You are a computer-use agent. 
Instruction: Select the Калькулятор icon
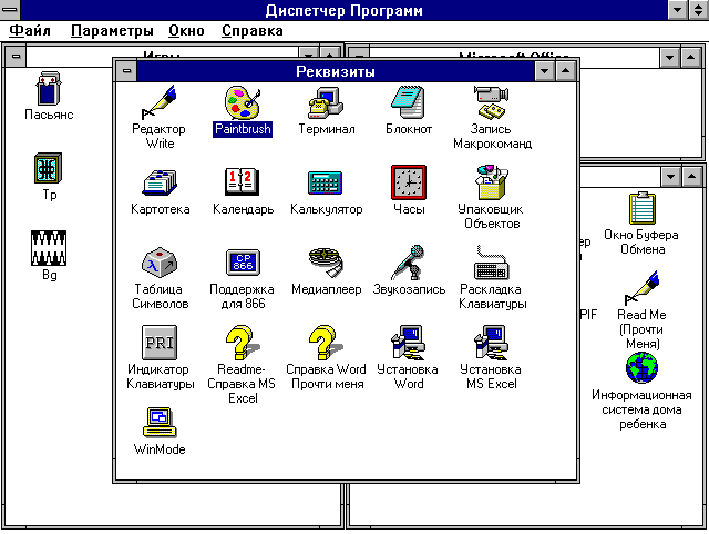pyautogui.click(x=325, y=183)
